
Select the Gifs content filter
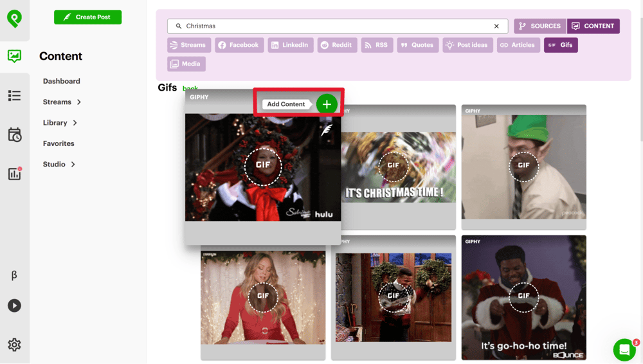click(x=561, y=45)
